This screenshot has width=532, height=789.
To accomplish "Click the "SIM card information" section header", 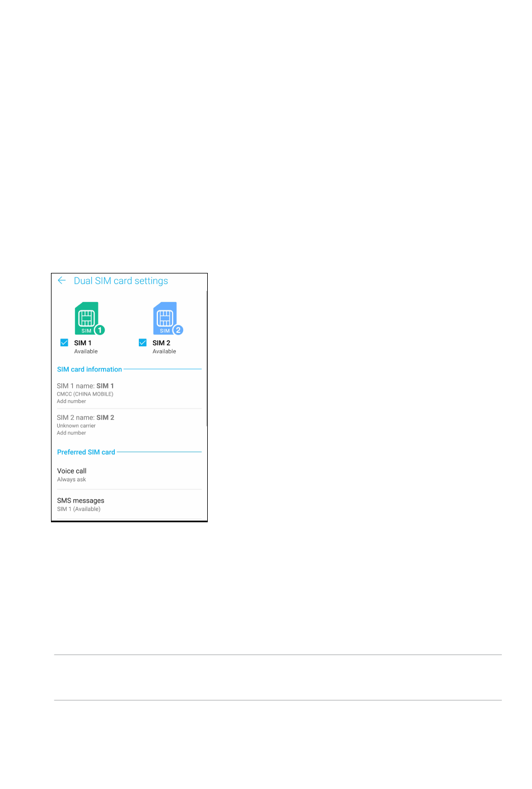I will pyautogui.click(x=90, y=369).
